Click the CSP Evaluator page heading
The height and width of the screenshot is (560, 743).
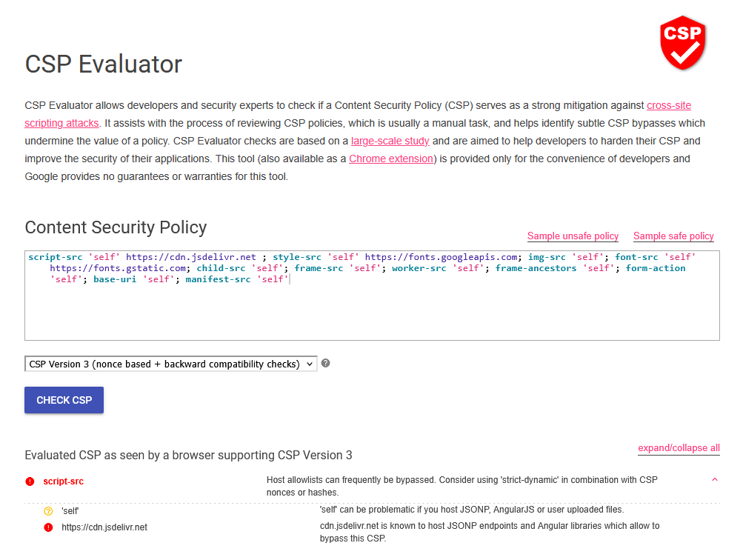coord(104,64)
